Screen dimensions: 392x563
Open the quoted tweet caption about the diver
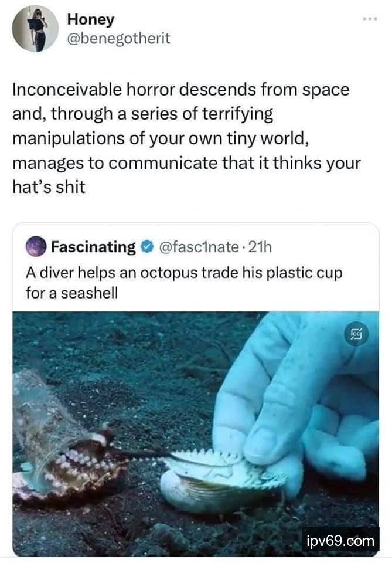(183, 282)
